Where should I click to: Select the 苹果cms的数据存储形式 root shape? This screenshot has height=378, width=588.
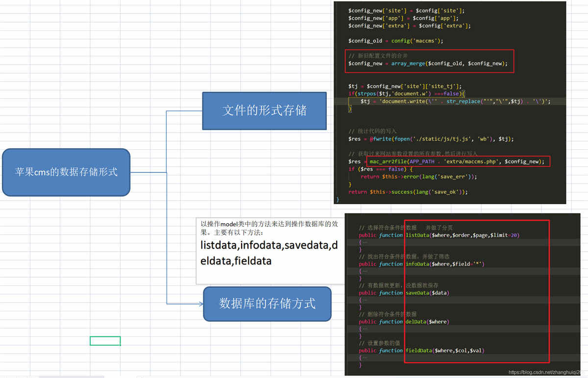66,172
